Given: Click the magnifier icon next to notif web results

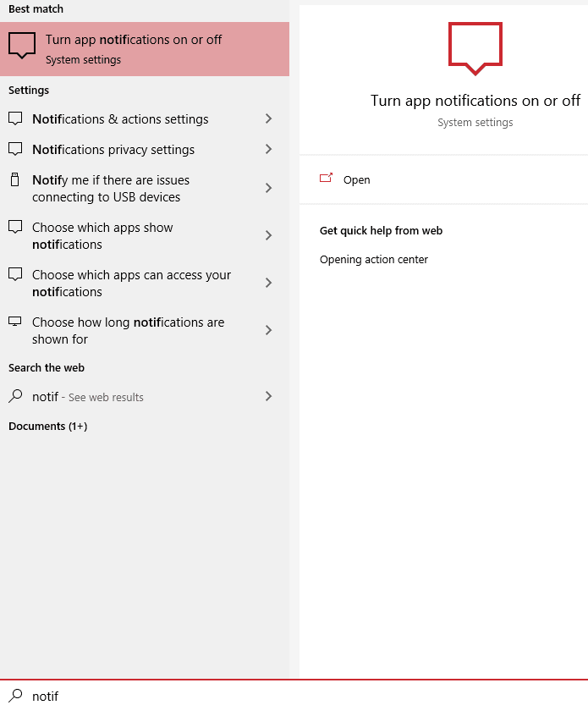Looking at the screenshot, I should pos(15,396).
